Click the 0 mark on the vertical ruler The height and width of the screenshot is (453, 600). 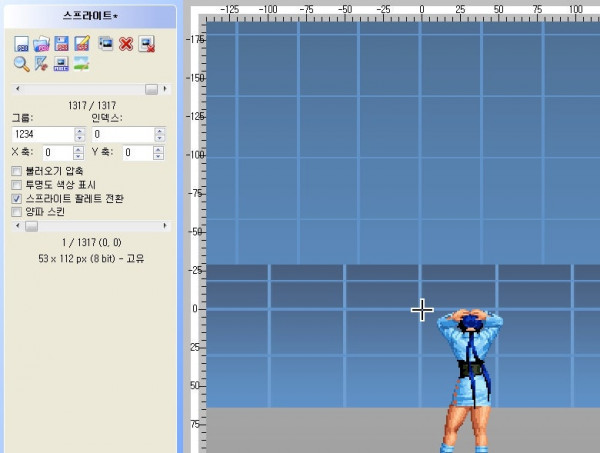point(195,308)
